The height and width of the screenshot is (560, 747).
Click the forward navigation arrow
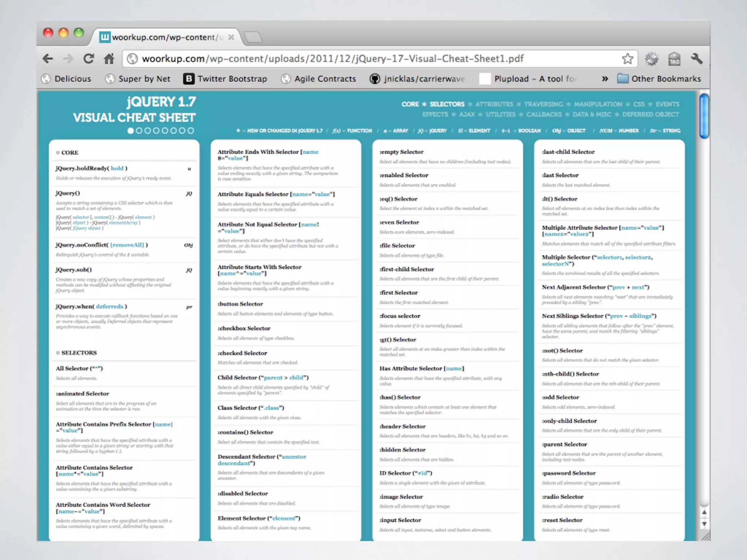tap(68, 59)
